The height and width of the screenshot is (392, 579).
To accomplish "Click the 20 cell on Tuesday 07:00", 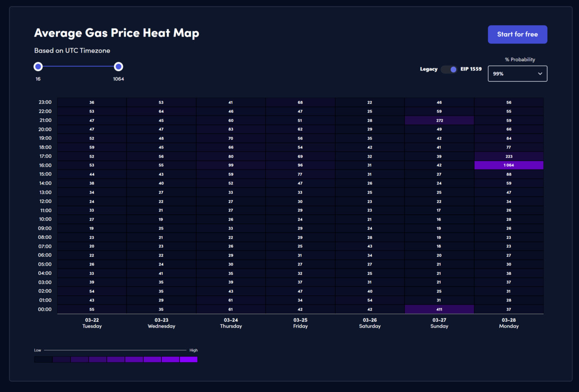I will tap(92, 246).
